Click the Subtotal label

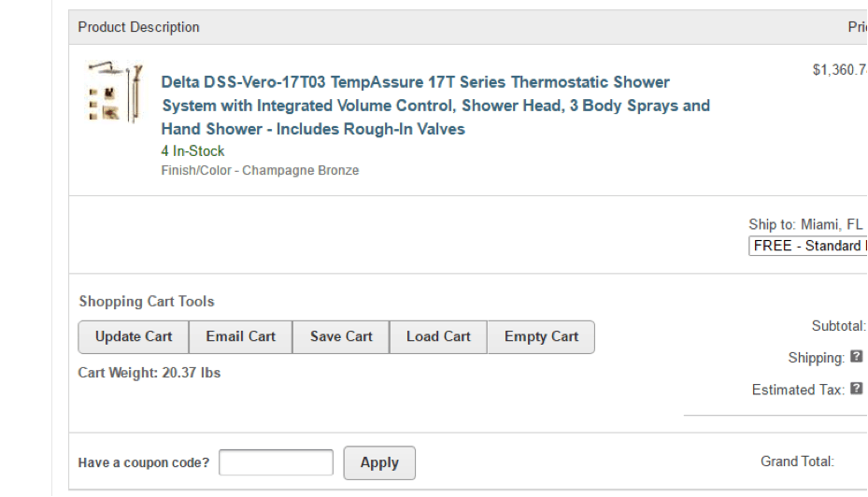(839, 326)
